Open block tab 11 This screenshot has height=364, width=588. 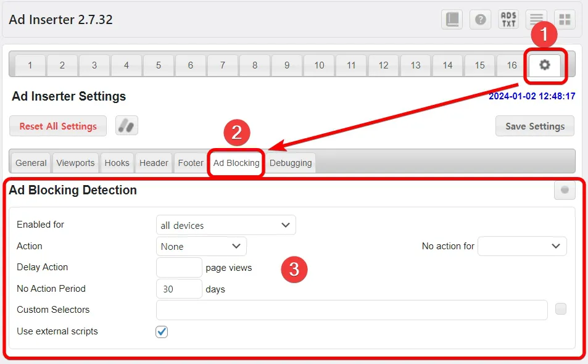tap(351, 65)
